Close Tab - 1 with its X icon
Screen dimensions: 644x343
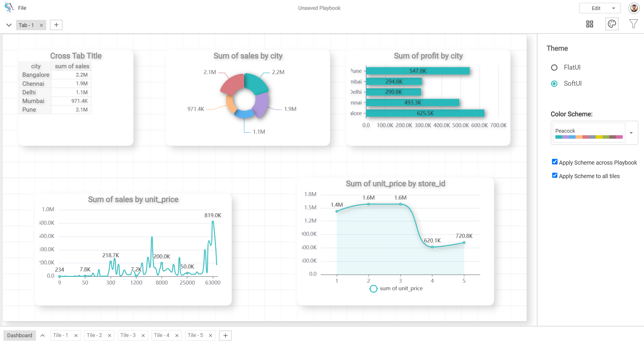(41, 25)
